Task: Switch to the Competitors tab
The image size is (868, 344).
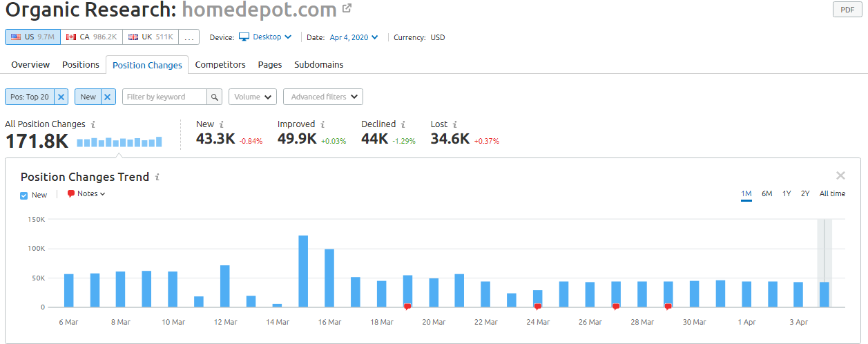Action: point(220,64)
